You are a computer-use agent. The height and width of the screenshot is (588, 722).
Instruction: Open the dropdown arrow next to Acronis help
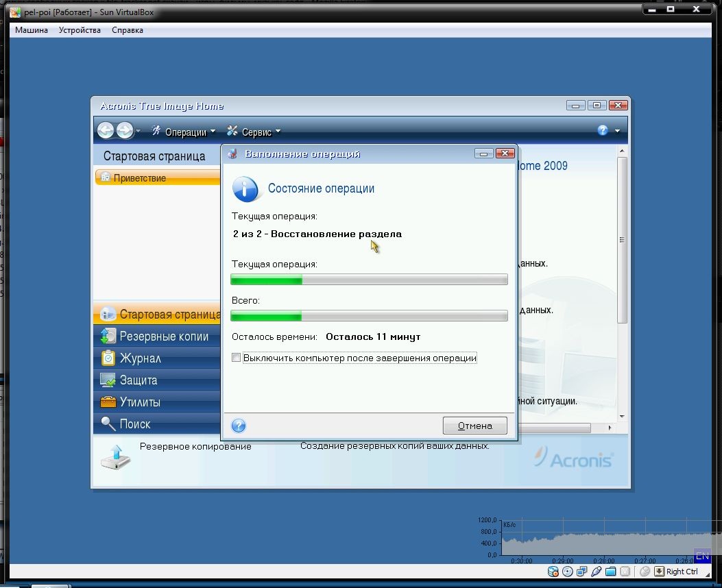coord(618,131)
